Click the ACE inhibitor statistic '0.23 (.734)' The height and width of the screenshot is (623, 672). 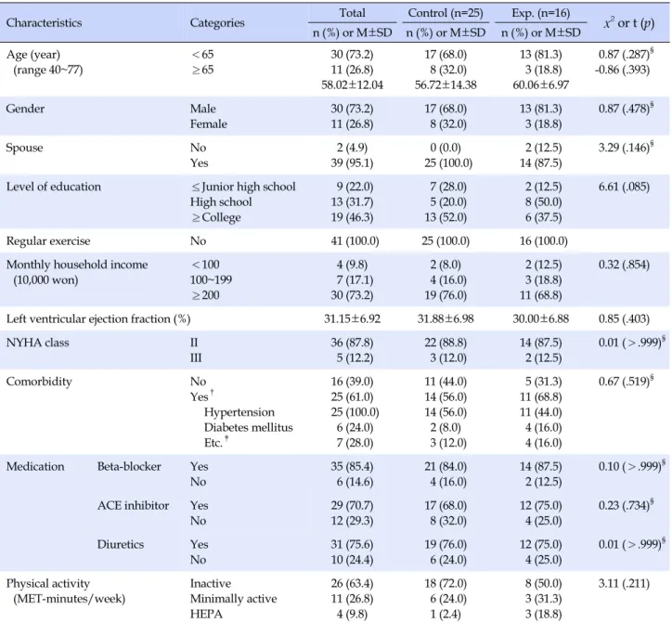pos(626,505)
